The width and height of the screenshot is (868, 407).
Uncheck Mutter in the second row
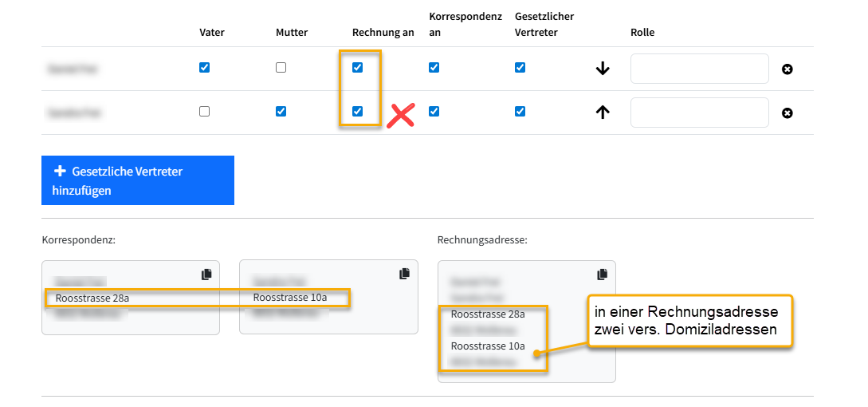(x=281, y=112)
